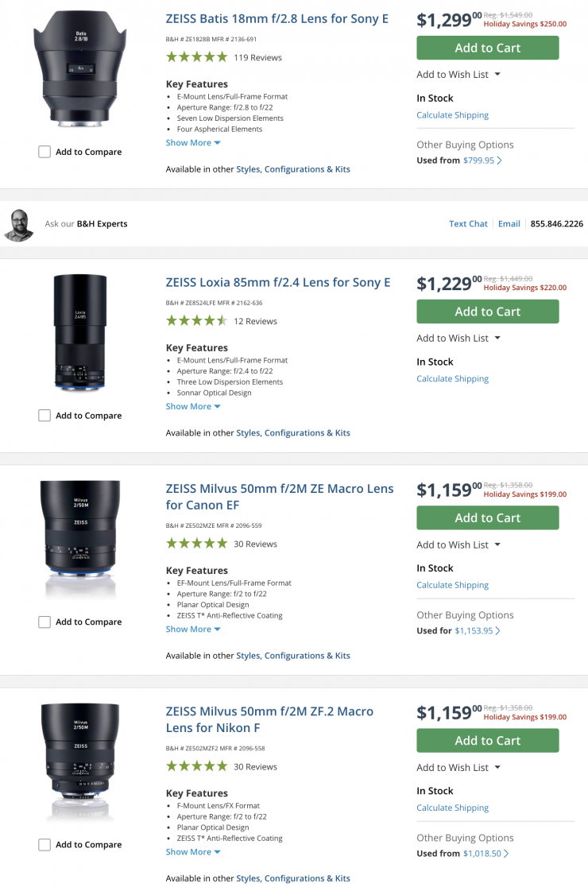Click star rating of Batis 18mm lens

tap(196, 57)
